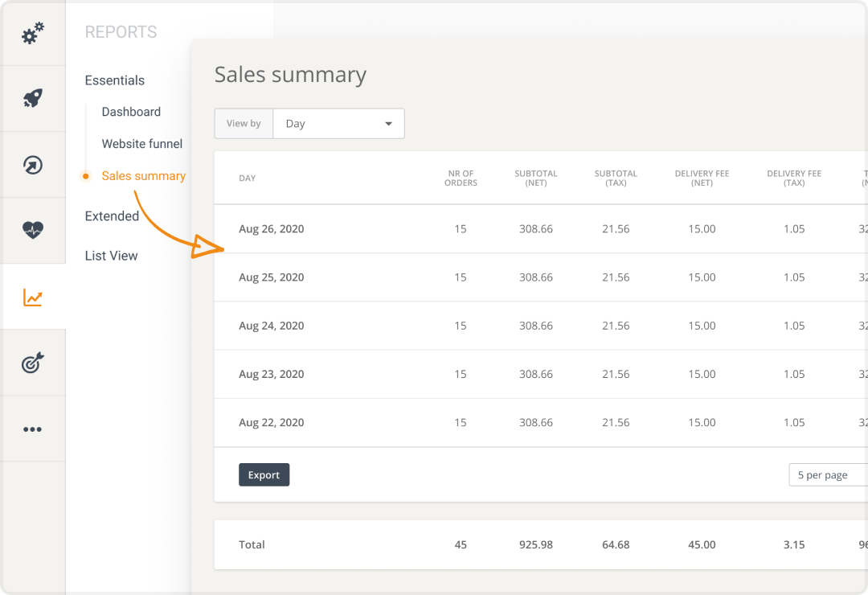Open List View in reports menu

112,256
